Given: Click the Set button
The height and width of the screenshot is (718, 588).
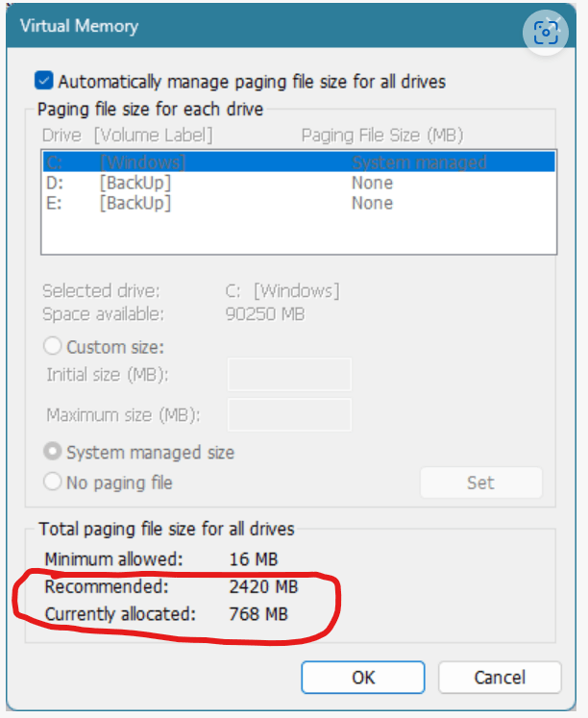Looking at the screenshot, I should [481, 483].
